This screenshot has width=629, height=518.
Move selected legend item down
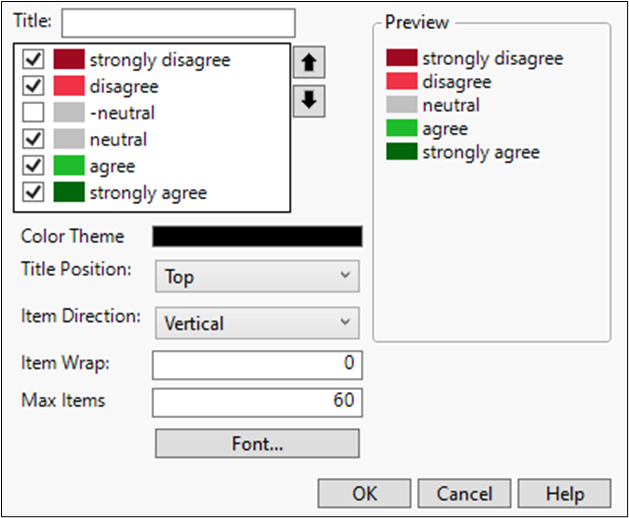click(311, 101)
